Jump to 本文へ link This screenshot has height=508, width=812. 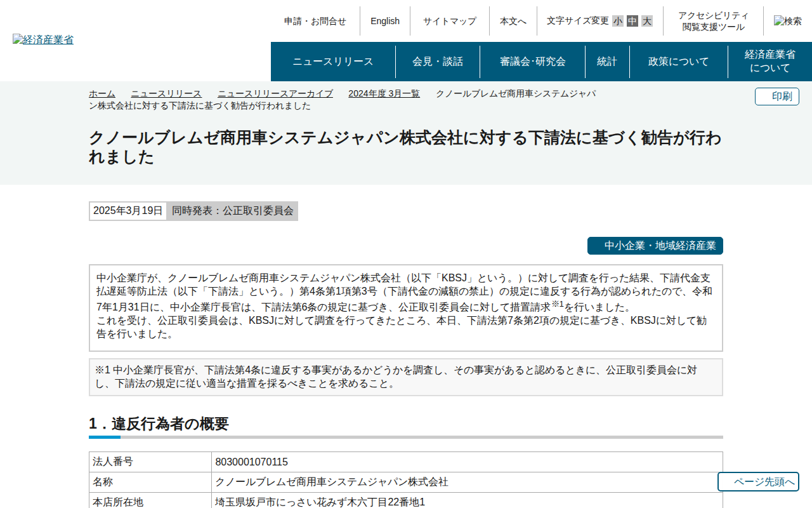(513, 21)
